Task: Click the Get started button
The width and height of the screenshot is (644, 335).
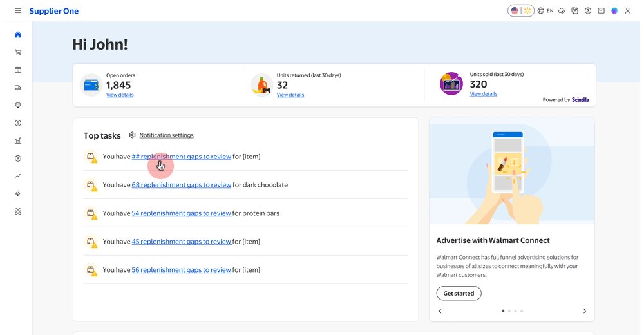Action: pyautogui.click(x=459, y=294)
